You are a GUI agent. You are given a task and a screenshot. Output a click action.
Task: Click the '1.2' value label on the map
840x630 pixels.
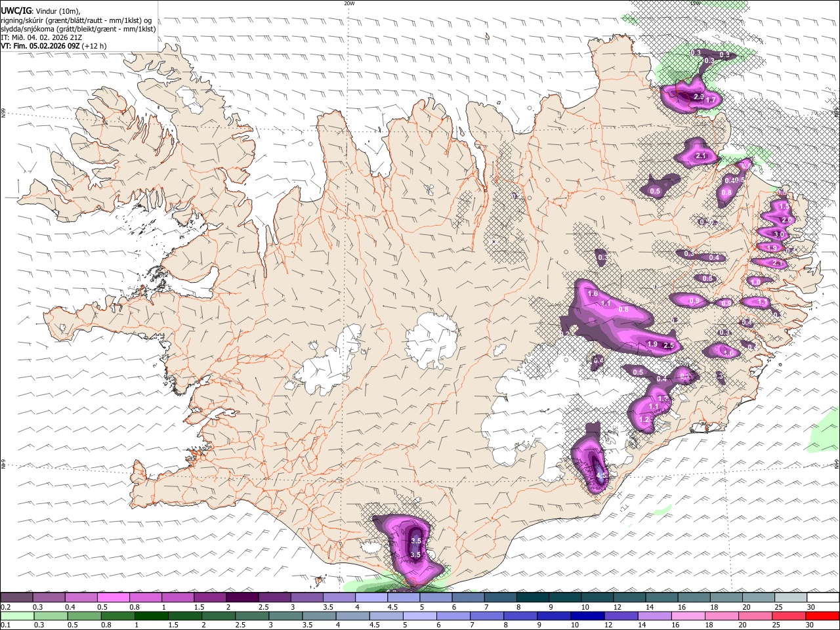[644, 419]
